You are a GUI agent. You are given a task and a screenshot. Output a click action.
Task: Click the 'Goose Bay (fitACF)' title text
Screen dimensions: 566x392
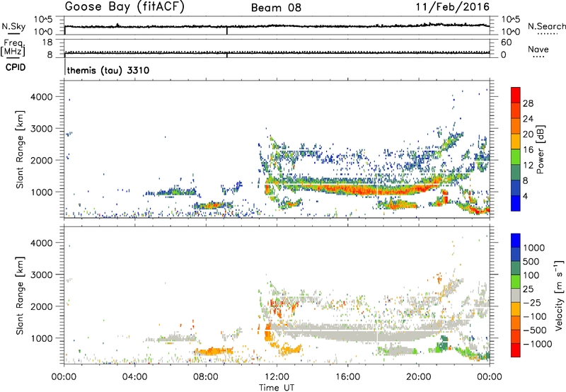[125, 7]
